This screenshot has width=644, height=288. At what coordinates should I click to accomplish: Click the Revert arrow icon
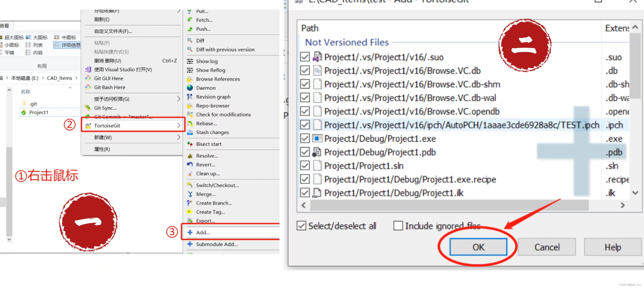click(x=190, y=165)
